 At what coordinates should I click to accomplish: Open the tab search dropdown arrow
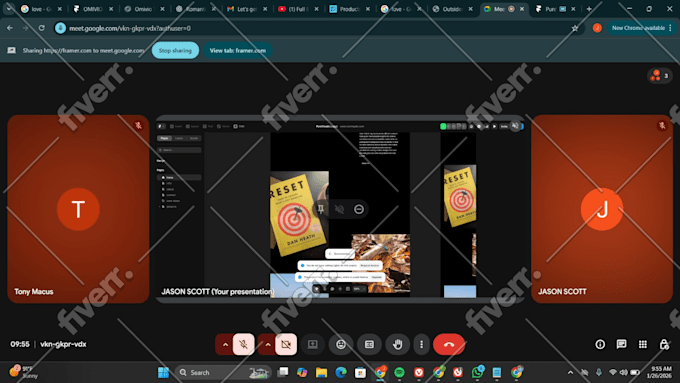tap(9, 8)
